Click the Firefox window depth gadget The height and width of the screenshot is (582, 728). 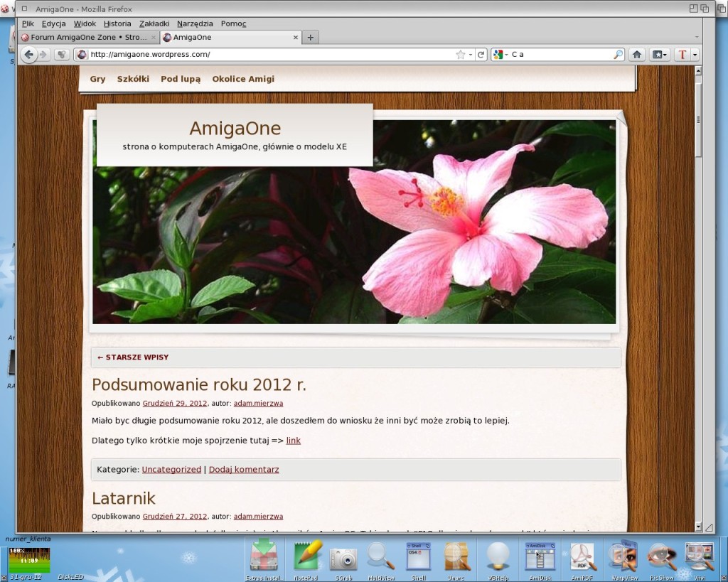705,9
